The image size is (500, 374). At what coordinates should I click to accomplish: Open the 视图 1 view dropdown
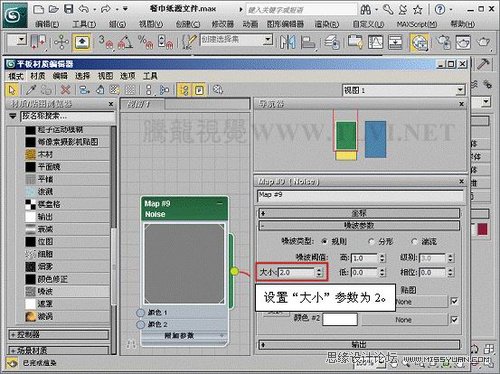click(460, 90)
